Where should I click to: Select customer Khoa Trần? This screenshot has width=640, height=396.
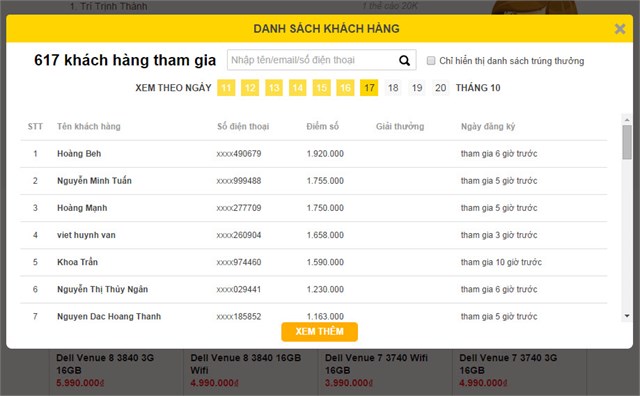coord(78,262)
